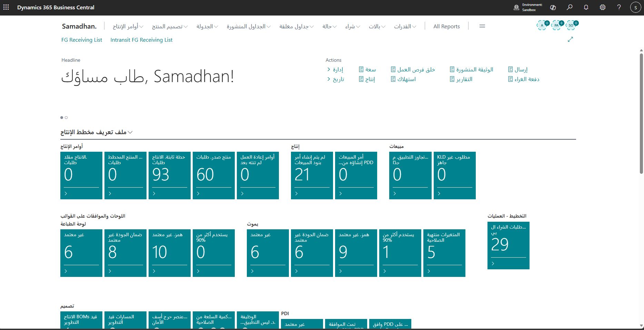Click the A teammate avatar

point(542,25)
